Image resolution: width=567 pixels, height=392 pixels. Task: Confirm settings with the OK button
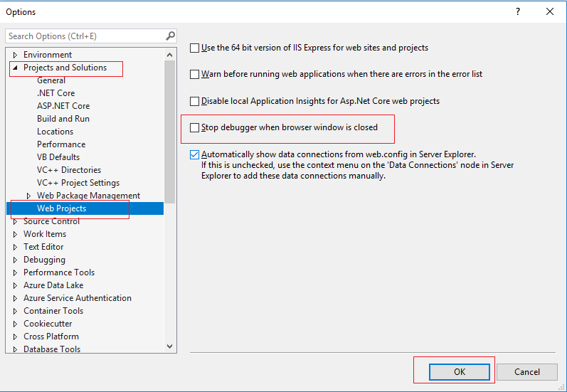click(460, 372)
